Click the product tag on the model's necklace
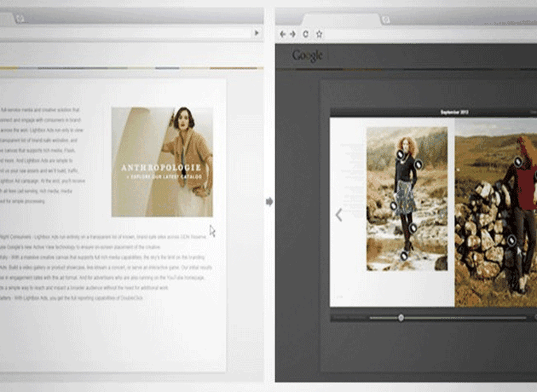This screenshot has width=537, height=392. (401, 154)
